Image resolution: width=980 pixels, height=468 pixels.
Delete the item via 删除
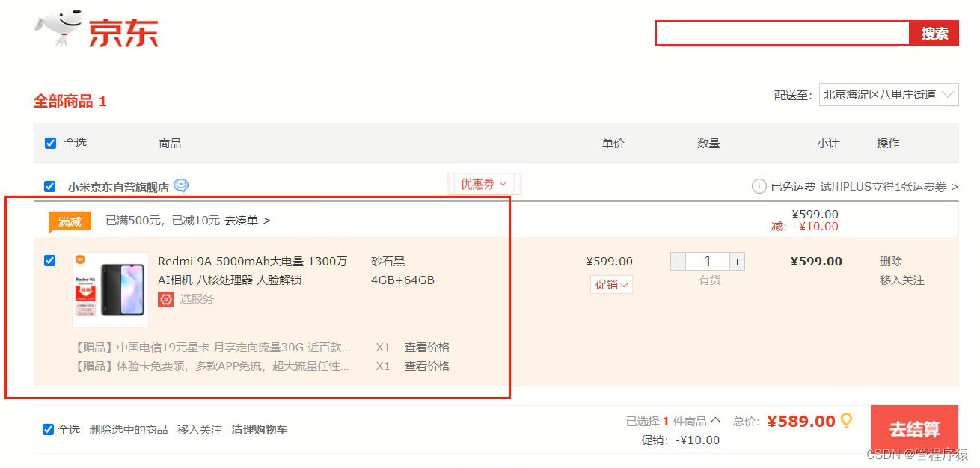891,261
